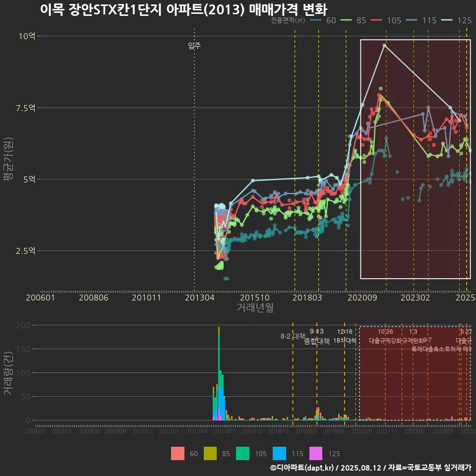
Task: Select the light-blue 125㎡ line legend entry
Action: point(457,20)
